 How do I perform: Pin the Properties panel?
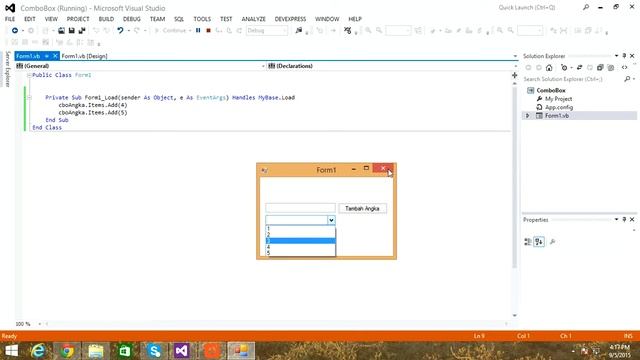tap(624, 220)
